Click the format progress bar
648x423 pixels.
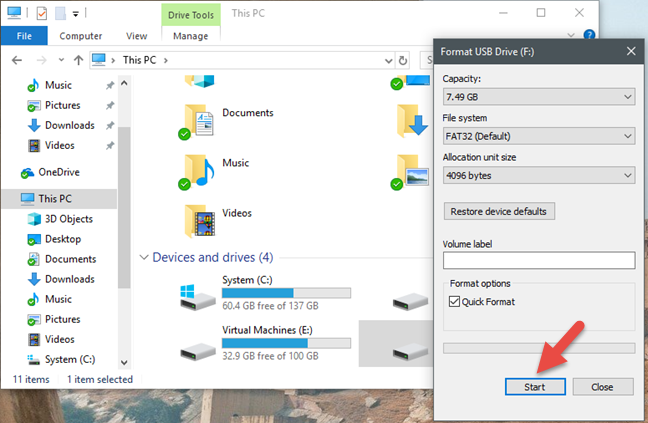click(539, 348)
